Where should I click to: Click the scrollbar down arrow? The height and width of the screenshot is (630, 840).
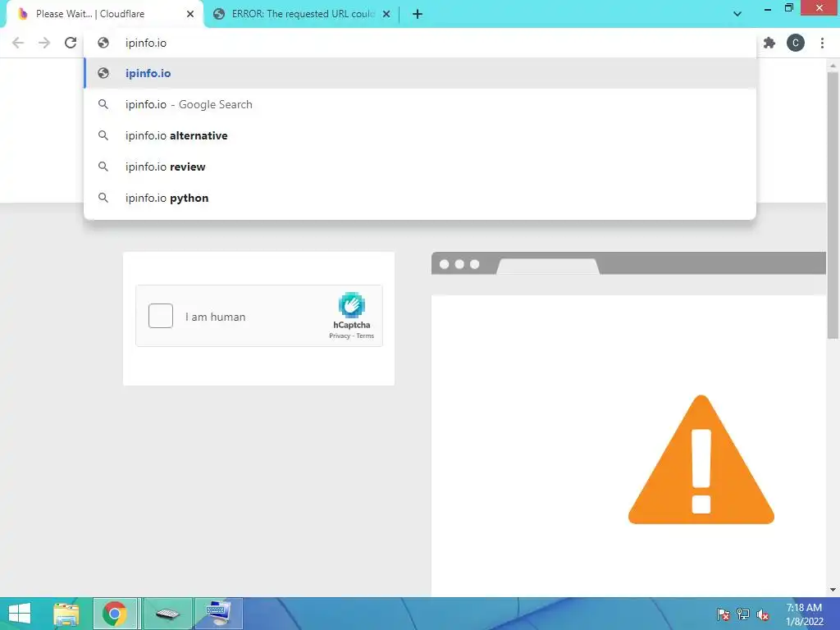pos(833,590)
